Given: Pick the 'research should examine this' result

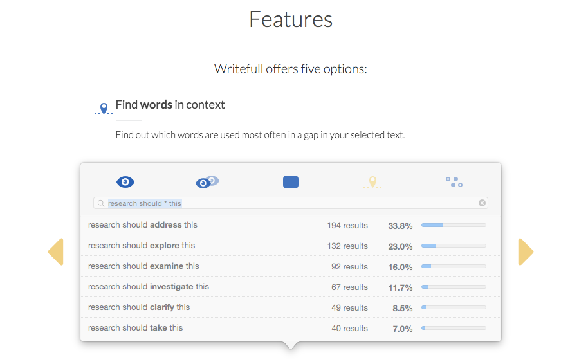Looking at the screenshot, I should tap(143, 266).
